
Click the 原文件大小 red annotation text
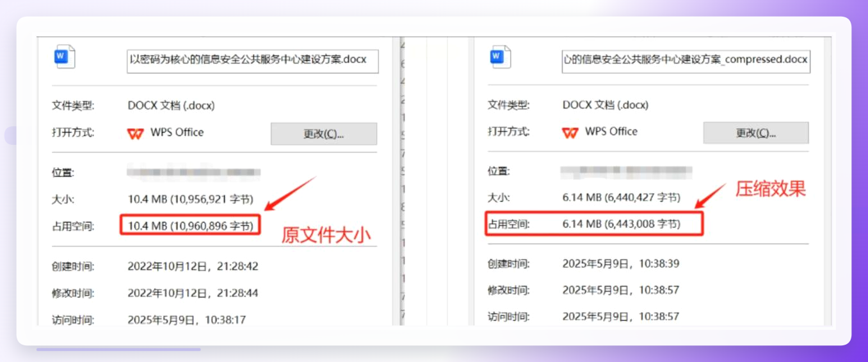point(326,234)
